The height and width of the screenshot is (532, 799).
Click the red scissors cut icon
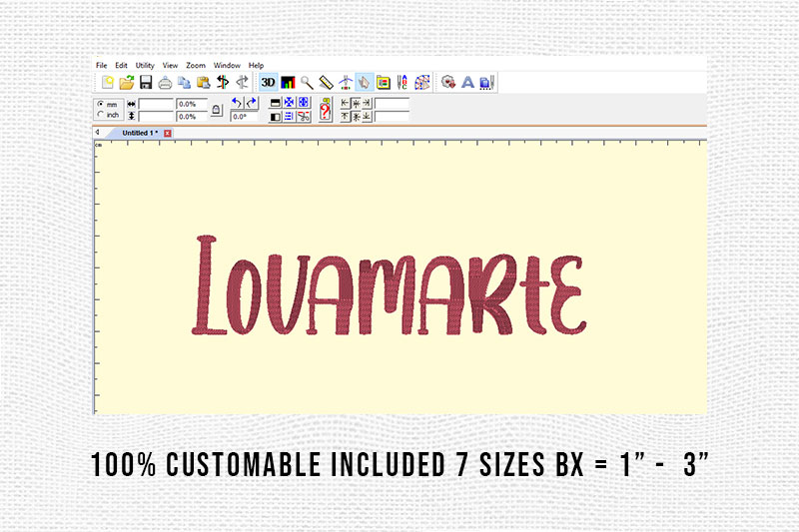pos(304,117)
